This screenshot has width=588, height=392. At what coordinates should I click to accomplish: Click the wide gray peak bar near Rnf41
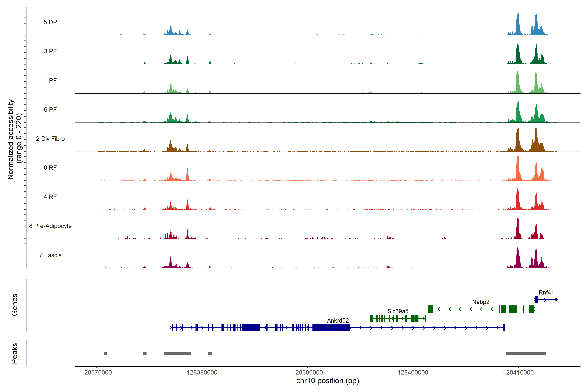click(526, 353)
